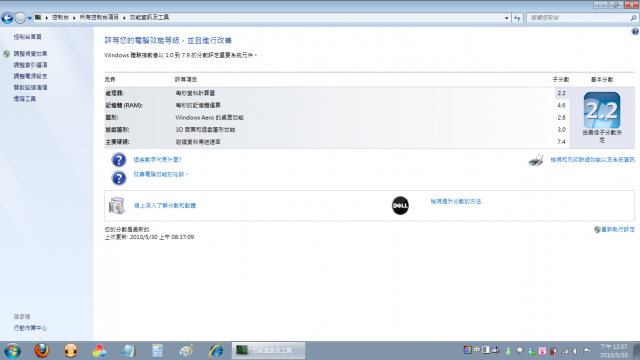Image resolution: width=640 pixels, height=360 pixels.
Task: Open the Windows Start menu orb
Action: click(x=13, y=351)
